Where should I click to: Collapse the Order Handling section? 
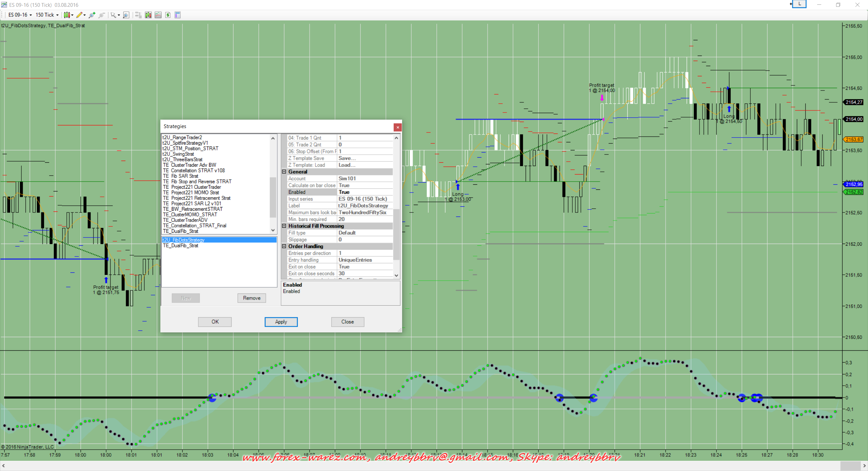tap(284, 246)
